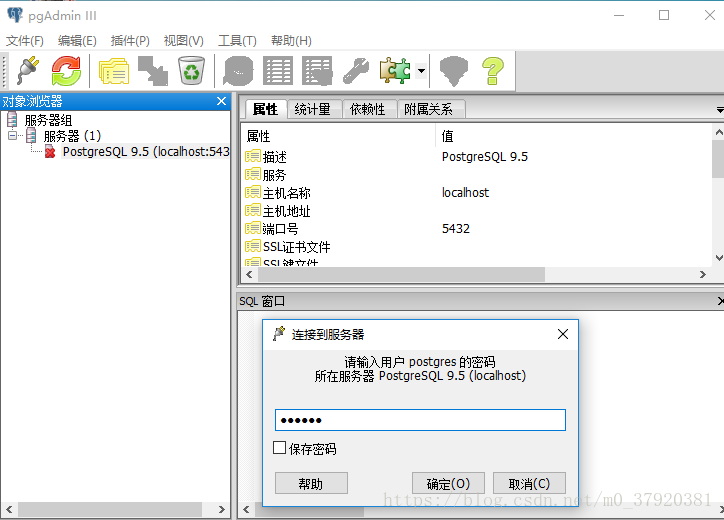This screenshot has width=724, height=520.
Task: Click the recycle bin drop object icon
Action: click(191, 70)
